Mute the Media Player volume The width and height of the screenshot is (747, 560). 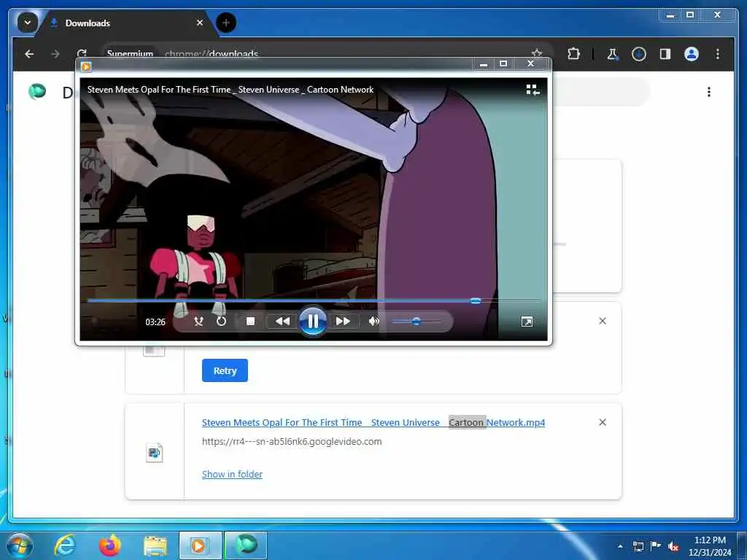374,322
